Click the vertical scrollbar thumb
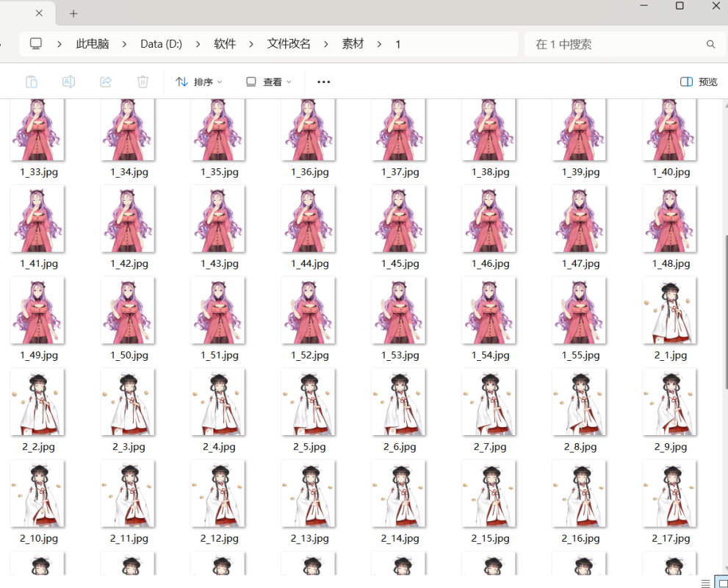The width and height of the screenshot is (728, 588). pos(726,312)
